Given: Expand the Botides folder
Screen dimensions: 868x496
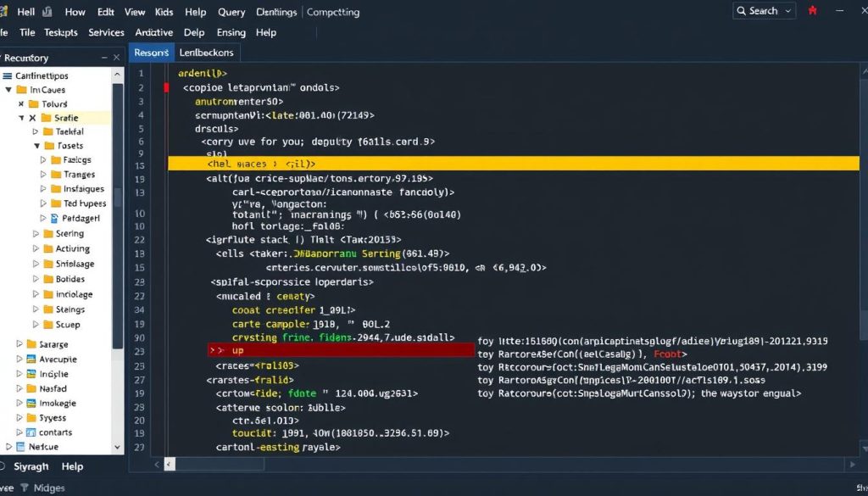Looking at the screenshot, I should tap(36, 279).
